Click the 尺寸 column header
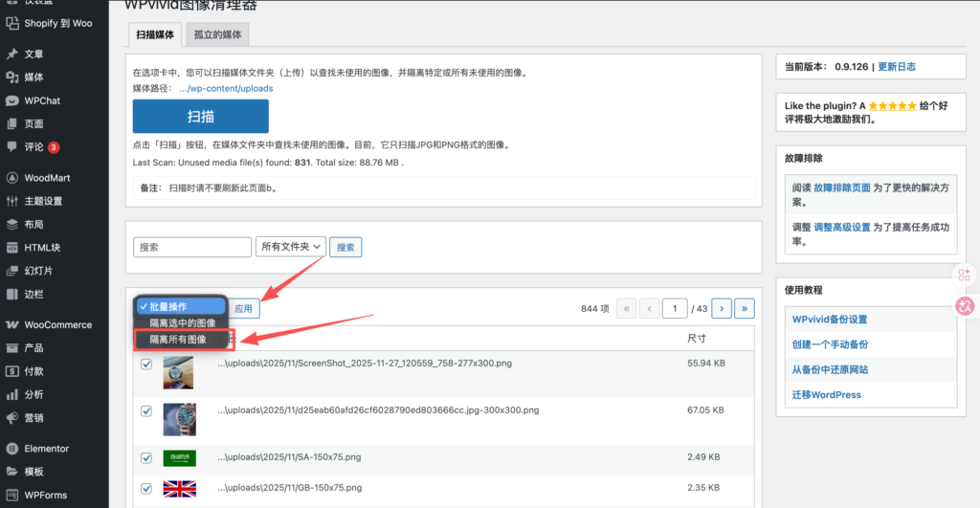 pyautogui.click(x=697, y=338)
